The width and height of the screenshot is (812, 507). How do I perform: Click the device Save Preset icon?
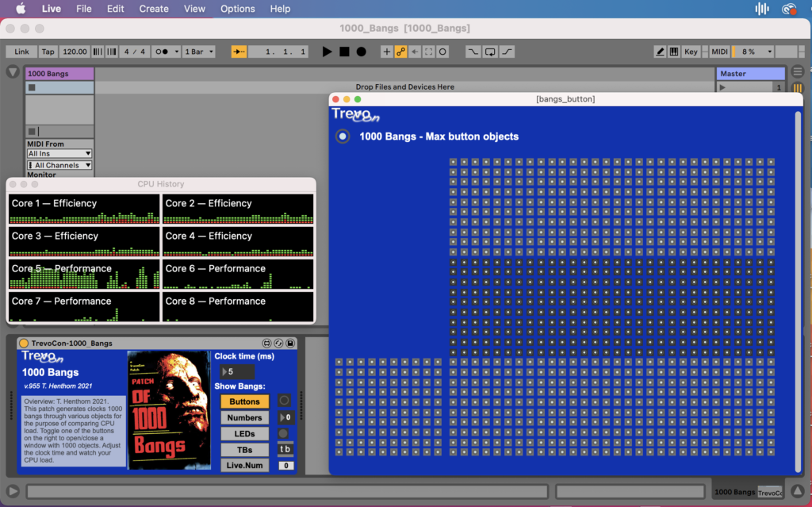click(x=290, y=344)
